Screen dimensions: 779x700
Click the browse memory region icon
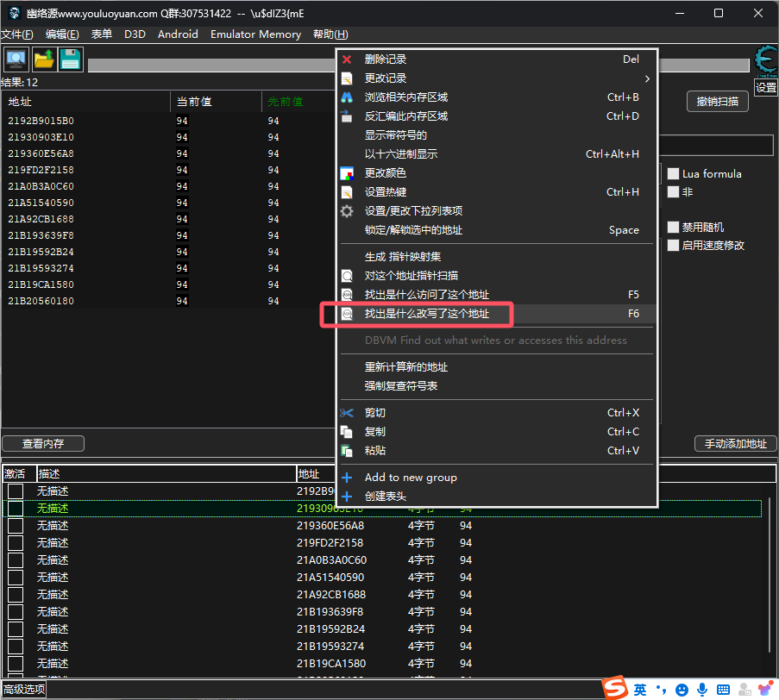(347, 97)
